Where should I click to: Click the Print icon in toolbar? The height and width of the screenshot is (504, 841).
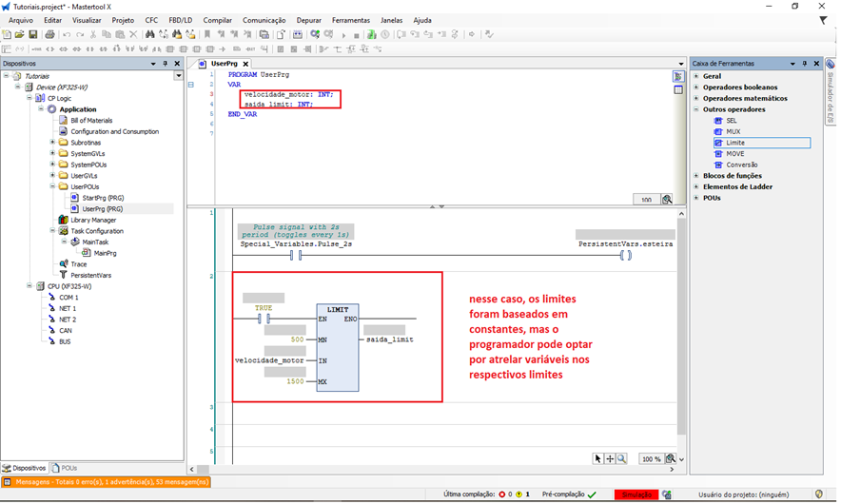49,34
